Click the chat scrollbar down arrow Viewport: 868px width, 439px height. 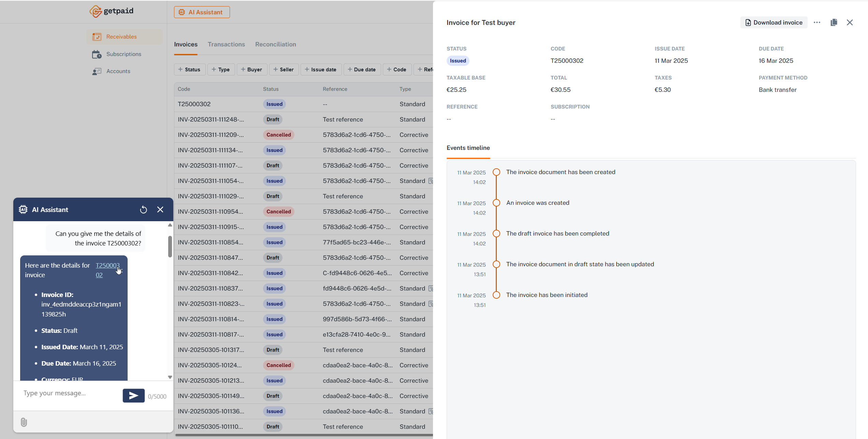pyautogui.click(x=170, y=377)
